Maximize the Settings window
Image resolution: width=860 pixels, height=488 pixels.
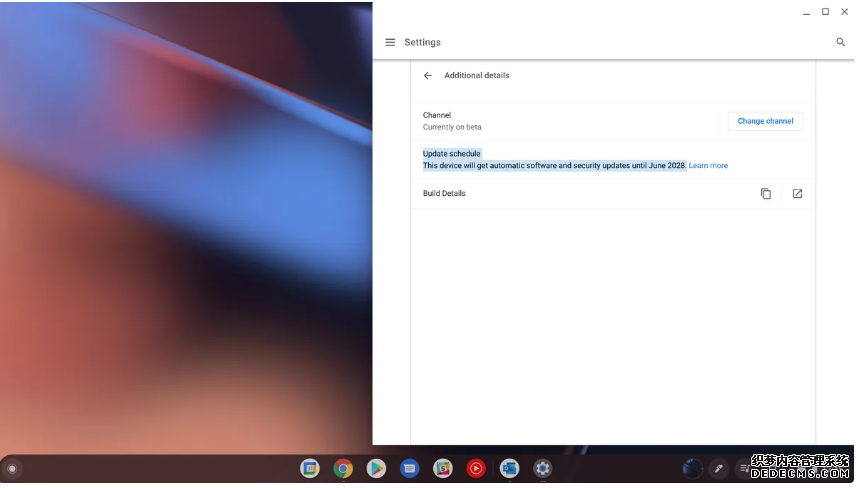click(825, 12)
